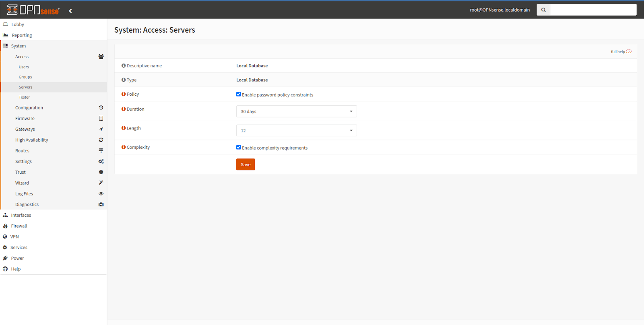Open the Length dropdown showing 12
This screenshot has height=325, width=644.
(296, 130)
